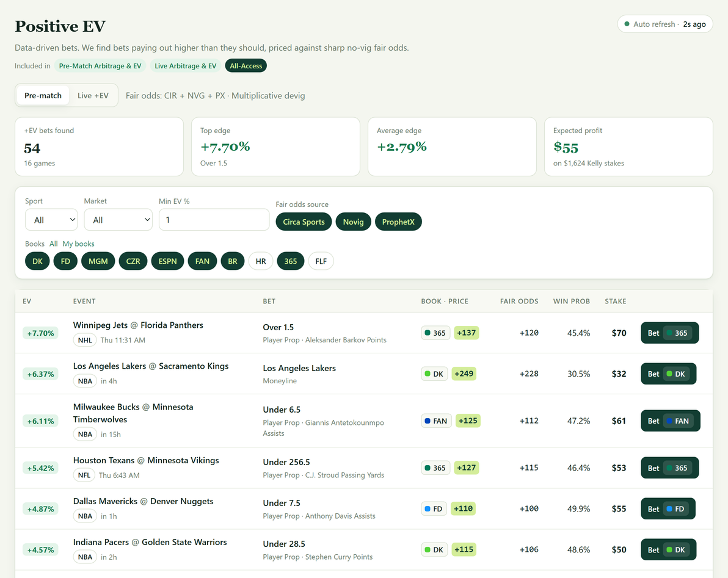Click the DK book badge in Lakers row
The image size is (728, 578).
pyautogui.click(x=434, y=374)
